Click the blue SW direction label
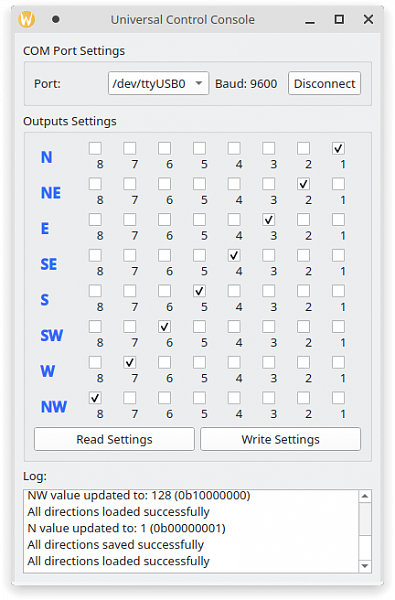Viewport: 395px width, 600px height. tap(51, 336)
